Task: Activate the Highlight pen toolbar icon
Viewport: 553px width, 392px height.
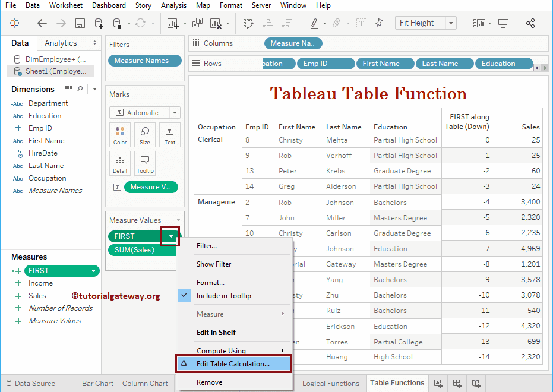Action: click(x=315, y=23)
